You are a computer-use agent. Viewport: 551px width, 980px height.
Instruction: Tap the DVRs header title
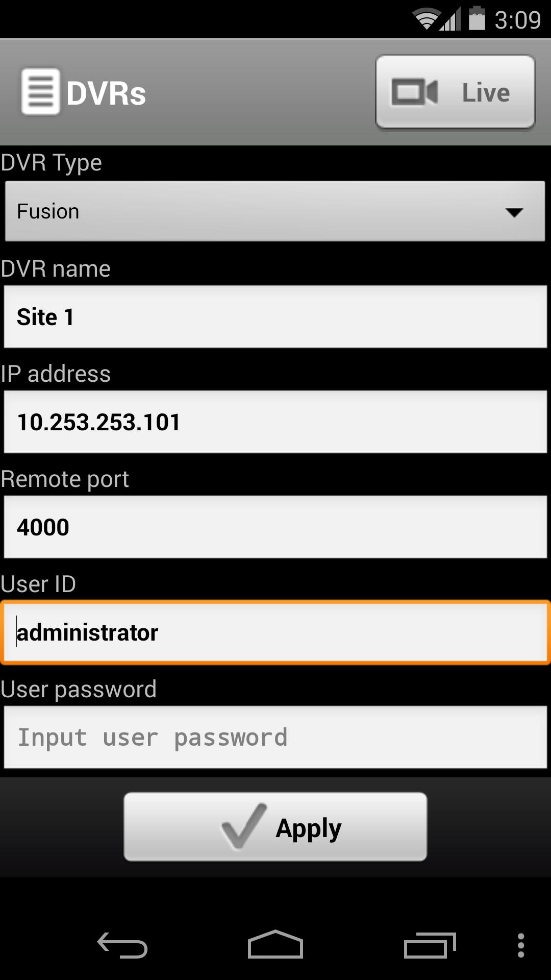(x=106, y=93)
